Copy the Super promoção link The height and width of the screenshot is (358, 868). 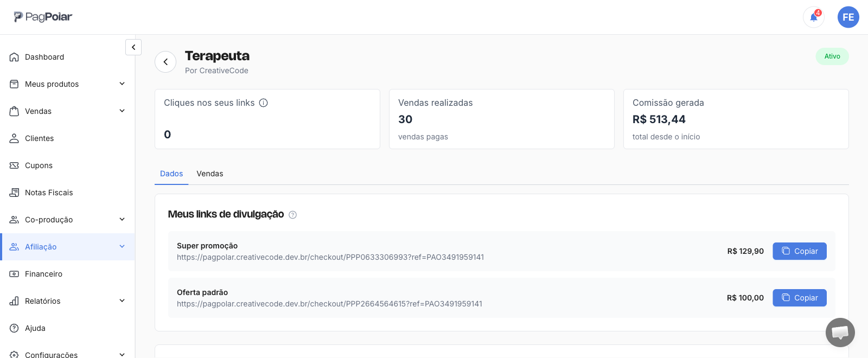pos(800,251)
